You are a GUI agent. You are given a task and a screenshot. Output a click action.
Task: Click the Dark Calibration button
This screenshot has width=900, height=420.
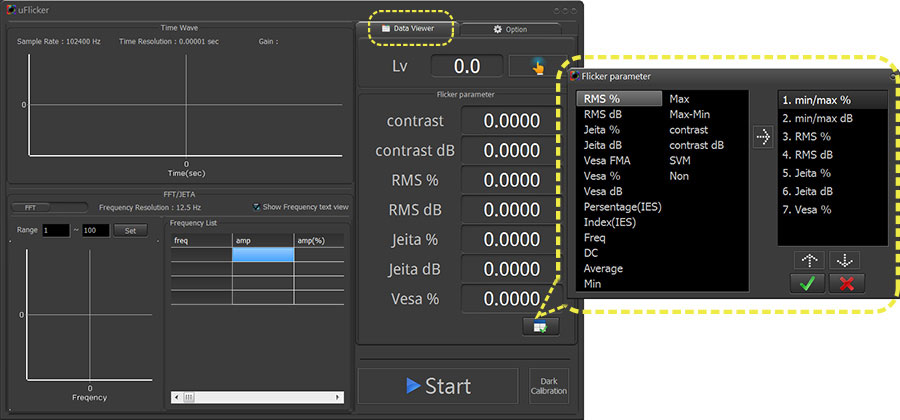click(548, 386)
